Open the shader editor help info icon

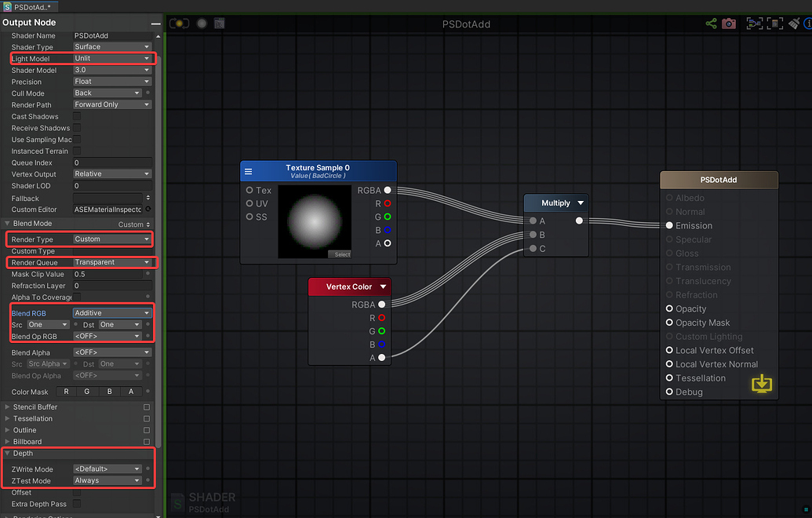tap(809, 24)
